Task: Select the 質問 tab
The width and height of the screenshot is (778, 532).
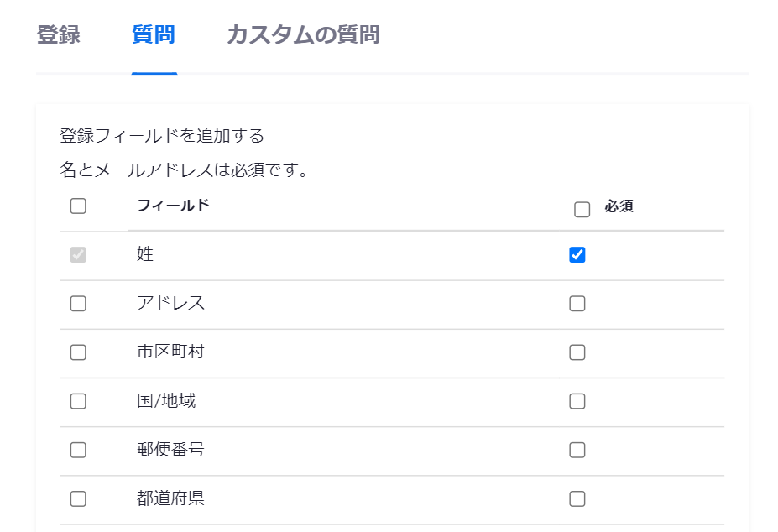Action: [x=154, y=35]
